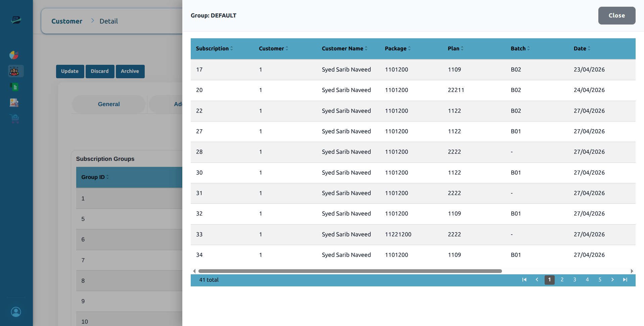644x326 pixels.
Task: Go to page 4
Action: point(587,280)
